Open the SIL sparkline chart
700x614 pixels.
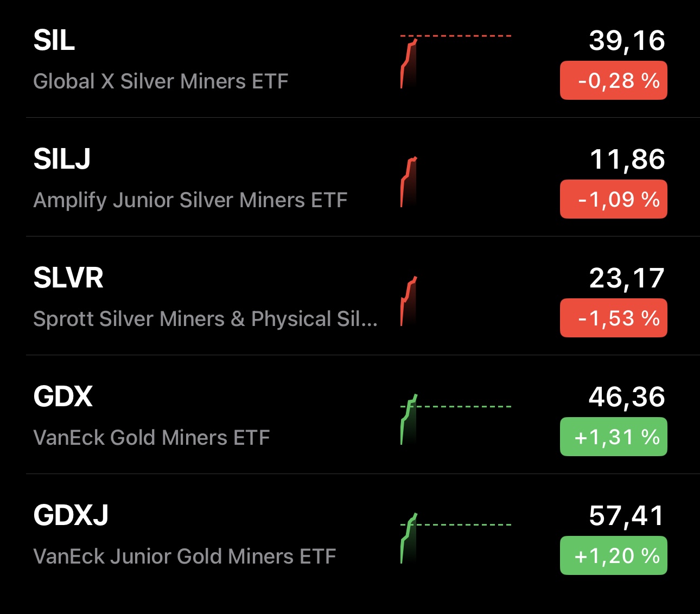coord(456,61)
